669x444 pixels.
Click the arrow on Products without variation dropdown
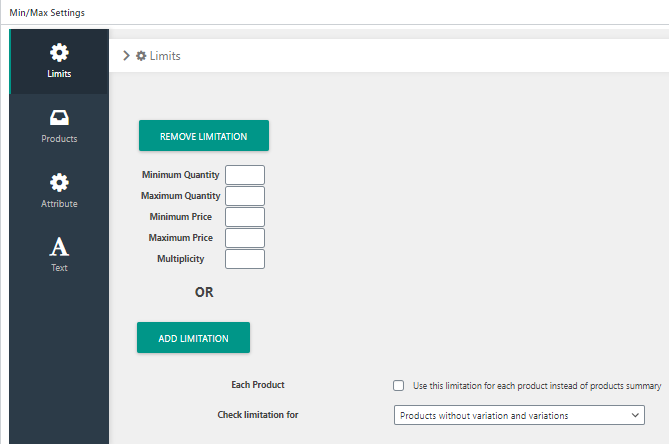click(x=635, y=415)
